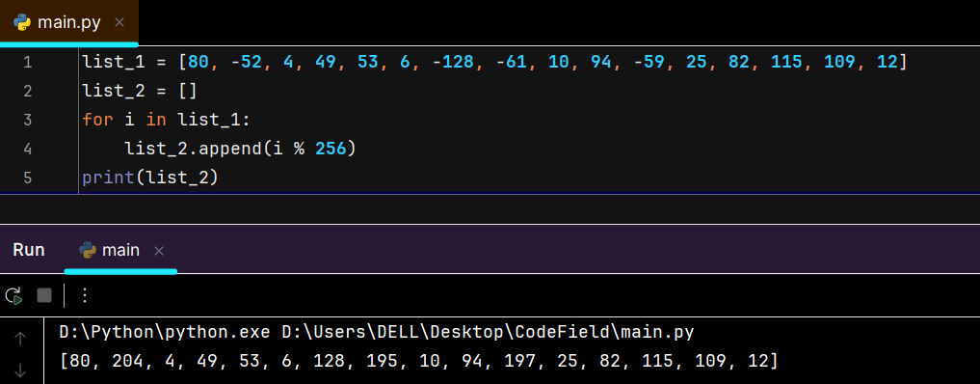The image size is (980, 384).
Task: Click the value 115 in list_1
Action: tap(787, 63)
